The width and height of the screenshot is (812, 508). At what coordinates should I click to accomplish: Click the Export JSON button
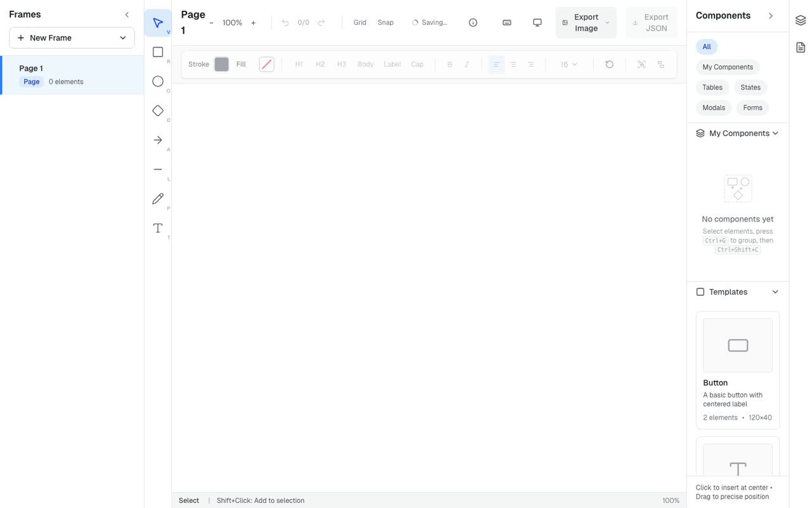pos(652,23)
